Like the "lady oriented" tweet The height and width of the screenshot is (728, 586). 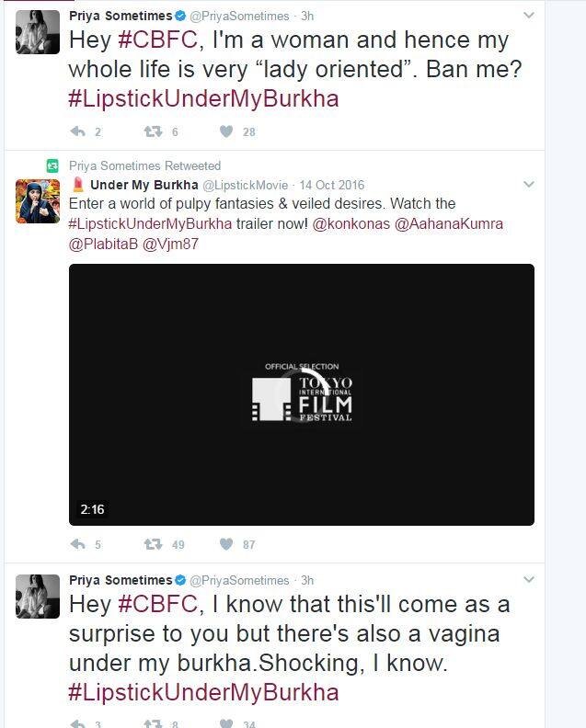[226, 131]
